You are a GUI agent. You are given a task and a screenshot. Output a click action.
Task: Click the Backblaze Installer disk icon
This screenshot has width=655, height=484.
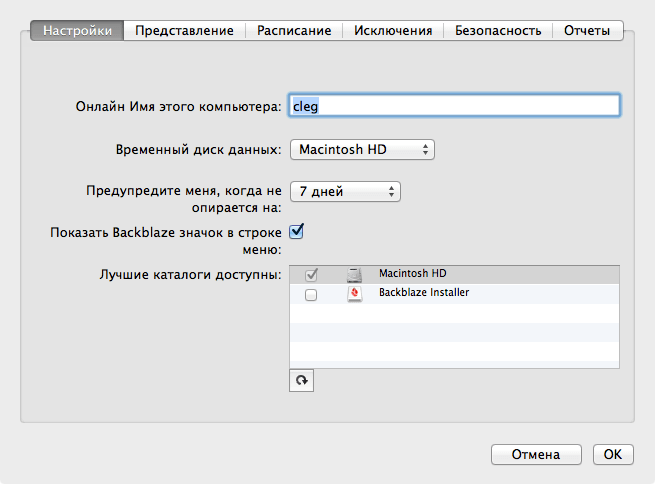354,294
